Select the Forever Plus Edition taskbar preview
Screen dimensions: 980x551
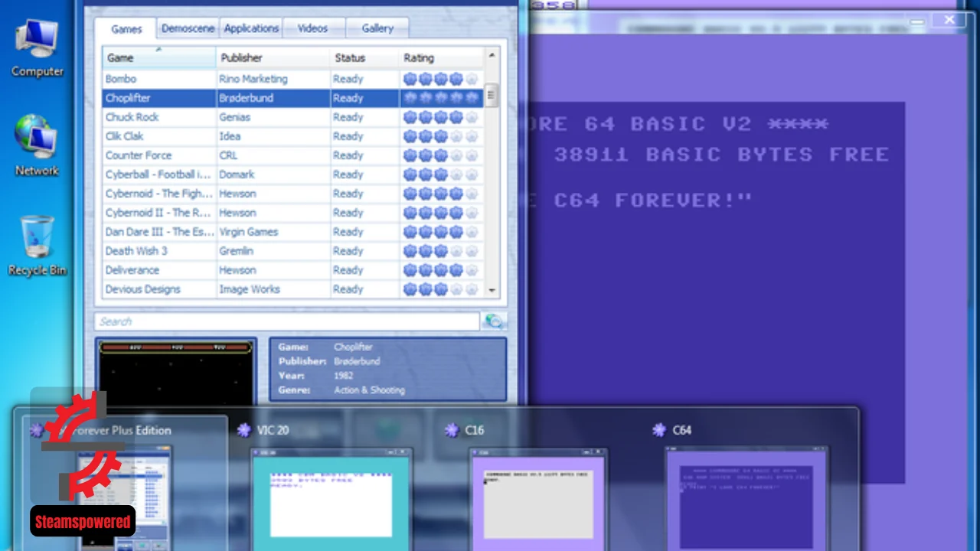(x=126, y=484)
